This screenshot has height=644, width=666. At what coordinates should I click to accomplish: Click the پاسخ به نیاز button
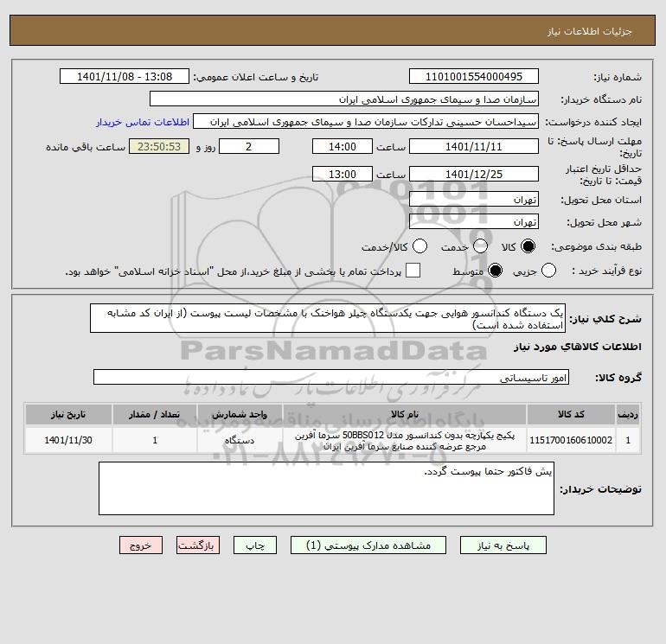click(x=503, y=545)
